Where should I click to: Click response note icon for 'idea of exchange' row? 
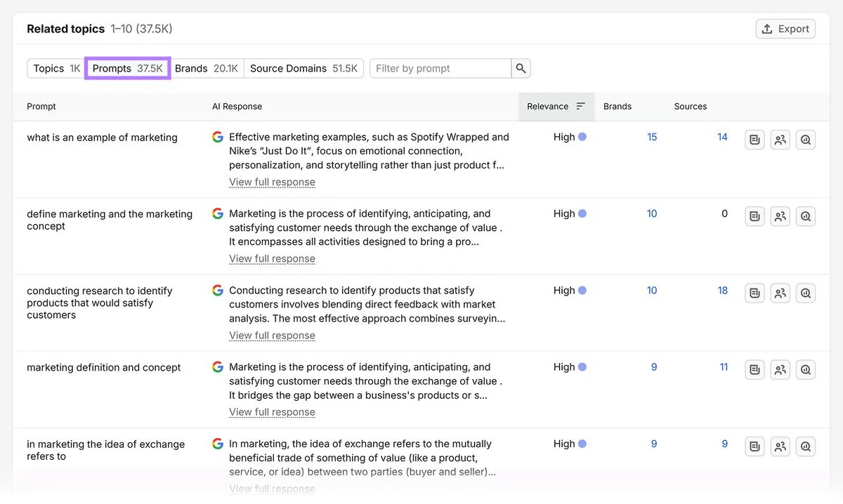coord(754,446)
